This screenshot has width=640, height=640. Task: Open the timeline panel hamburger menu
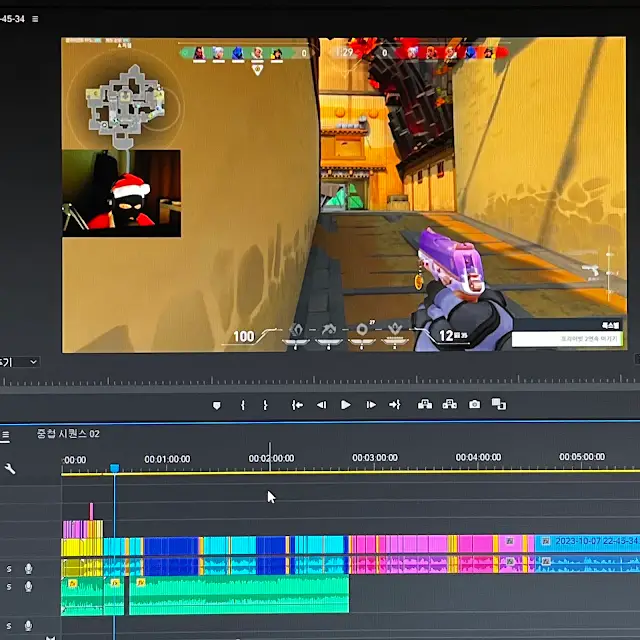[5, 434]
